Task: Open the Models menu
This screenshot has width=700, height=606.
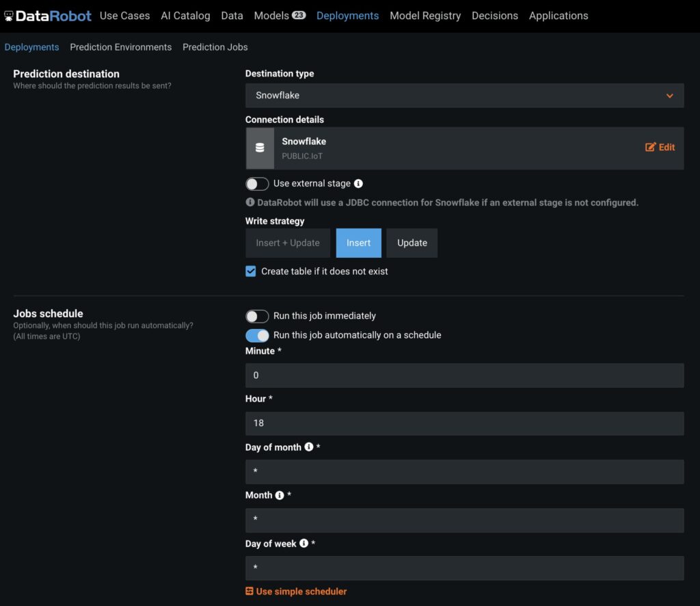Action: [x=271, y=16]
